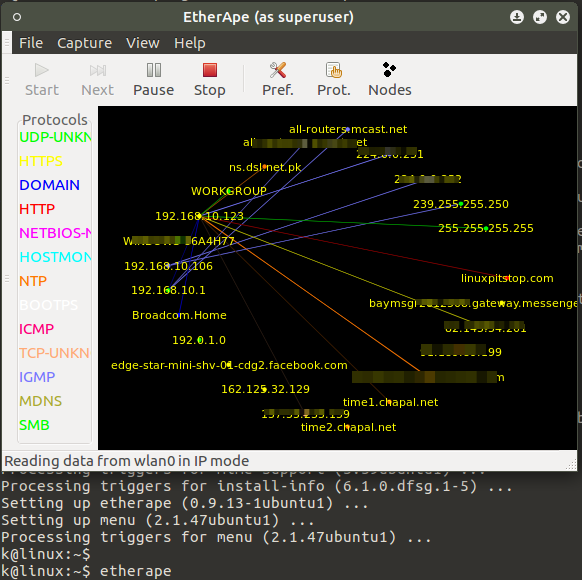Click node all-routers.mcast.net
This screenshot has width=583, height=580.
(348, 129)
